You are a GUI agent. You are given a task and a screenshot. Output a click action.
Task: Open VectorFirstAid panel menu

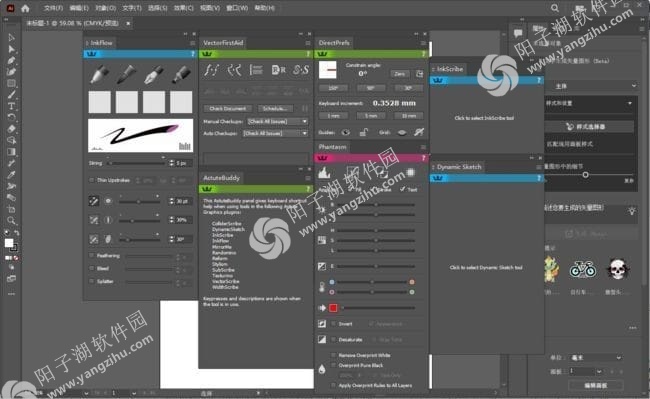308,43
